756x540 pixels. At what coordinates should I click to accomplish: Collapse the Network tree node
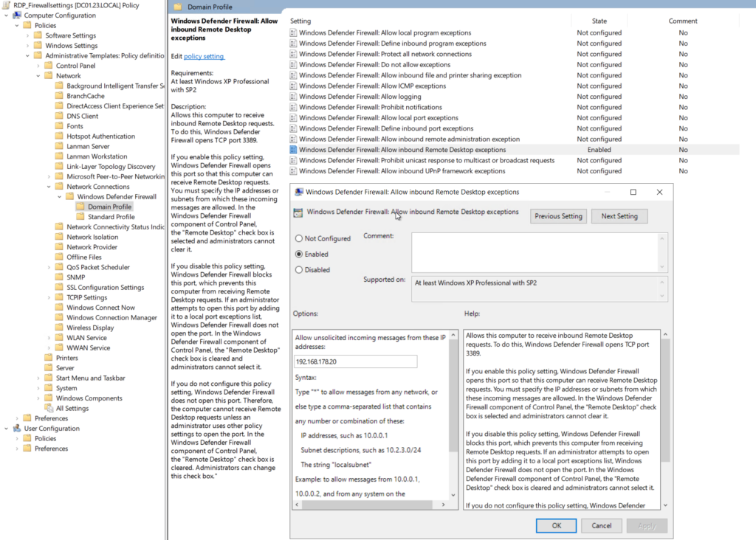(x=38, y=76)
